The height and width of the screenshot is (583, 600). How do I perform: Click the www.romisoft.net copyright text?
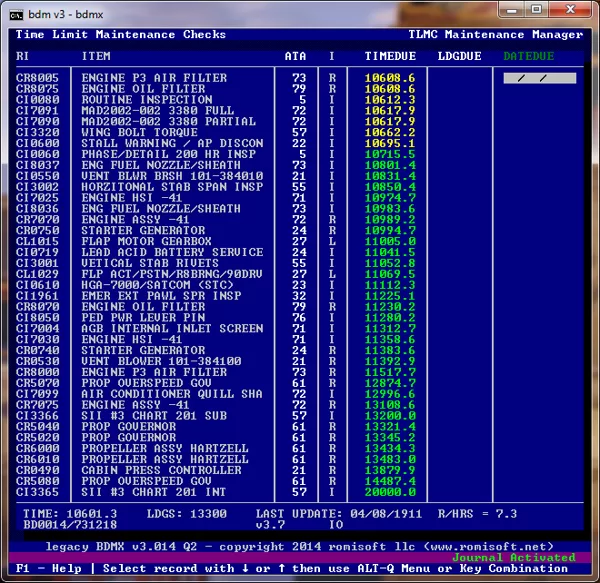(x=488, y=547)
